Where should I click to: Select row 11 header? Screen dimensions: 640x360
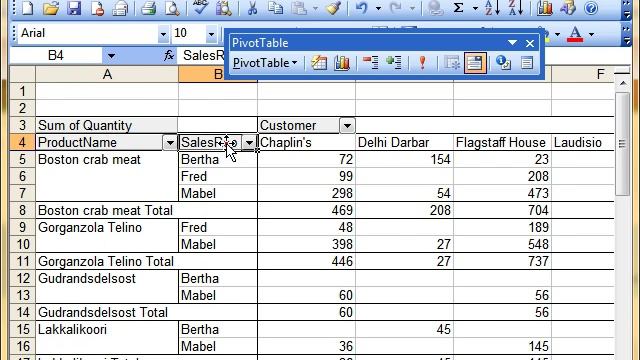click(x=22, y=261)
